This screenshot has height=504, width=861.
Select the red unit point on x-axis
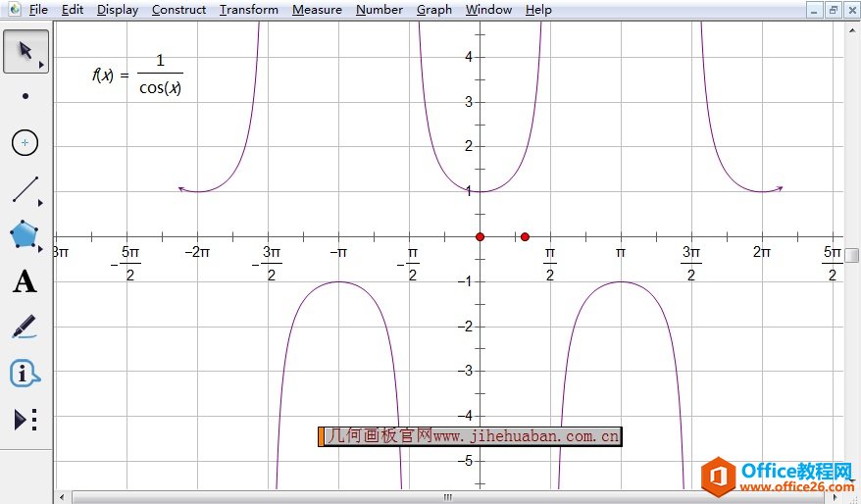525,237
